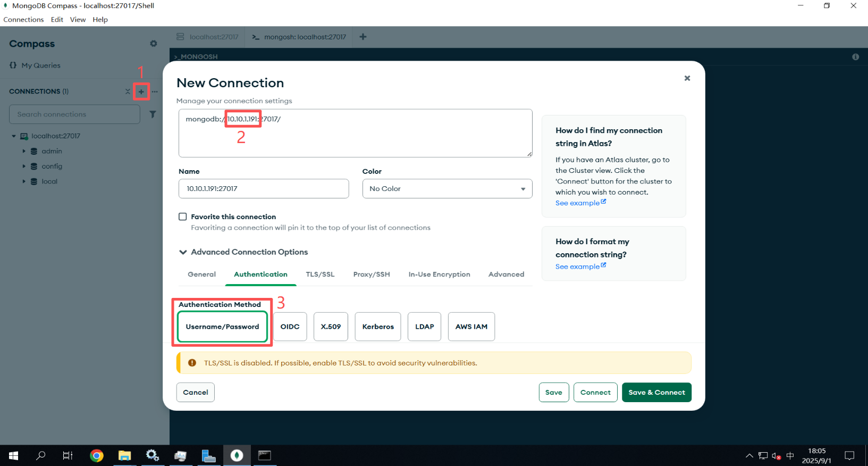Open the Advanced tab
Viewport: 868px width, 466px height.
click(x=507, y=274)
